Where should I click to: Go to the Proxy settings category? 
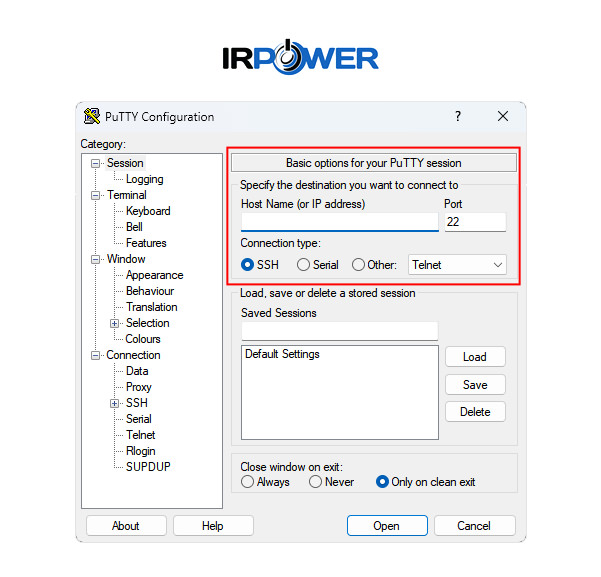138,387
